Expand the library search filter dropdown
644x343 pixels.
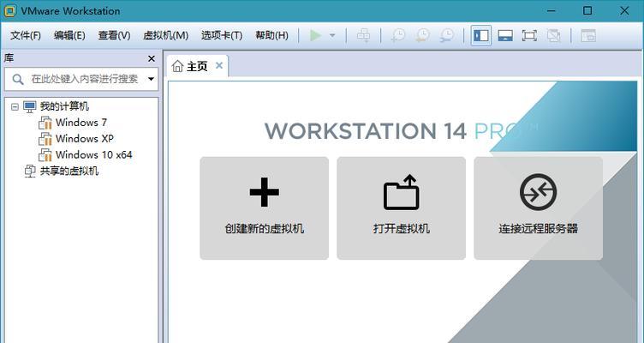click(x=151, y=79)
